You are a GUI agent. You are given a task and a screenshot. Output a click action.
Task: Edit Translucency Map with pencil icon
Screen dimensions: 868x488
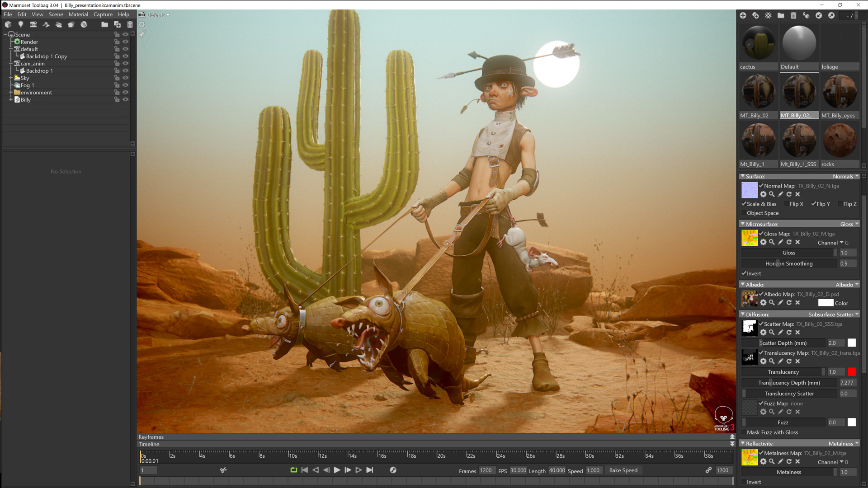tap(780, 361)
